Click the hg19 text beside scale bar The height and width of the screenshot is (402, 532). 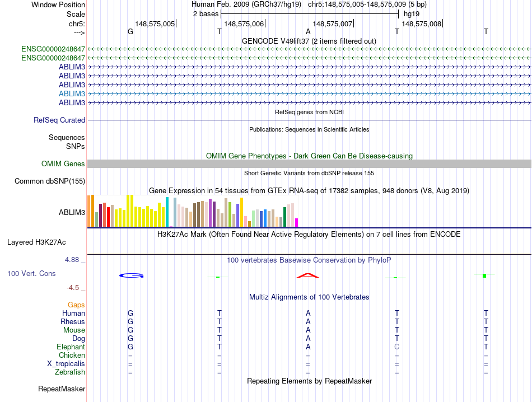point(412,14)
